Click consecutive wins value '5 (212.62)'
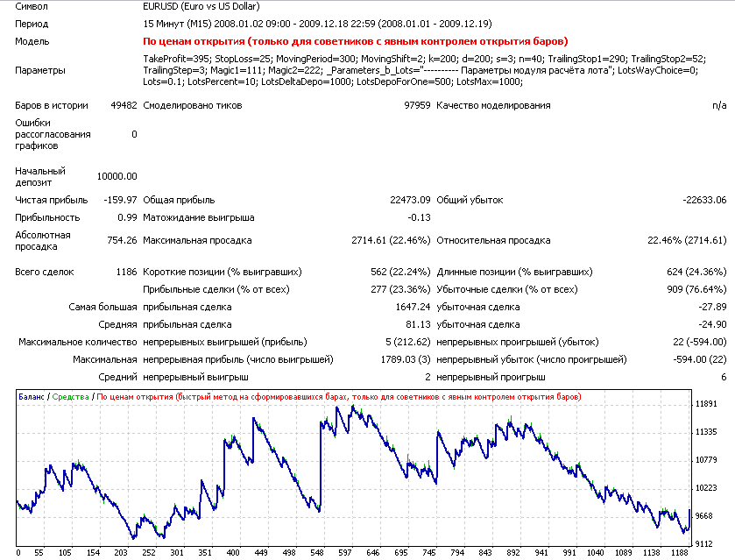The image size is (735, 560). [408, 342]
